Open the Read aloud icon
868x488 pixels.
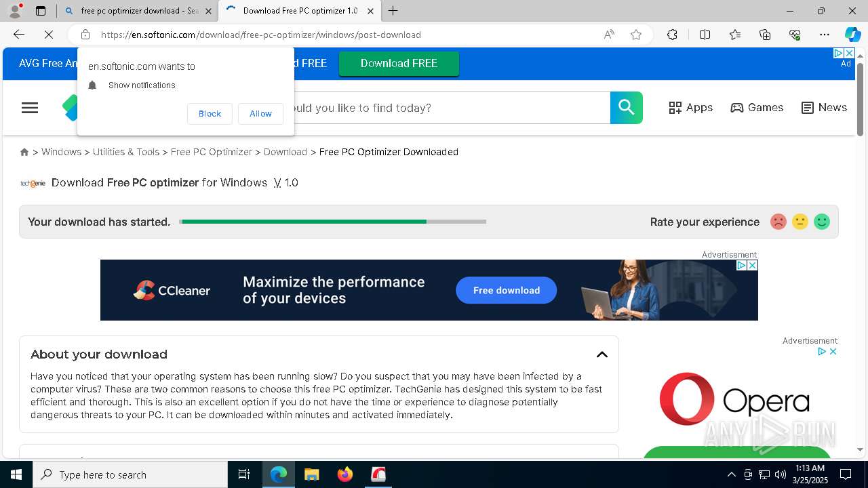tap(609, 35)
